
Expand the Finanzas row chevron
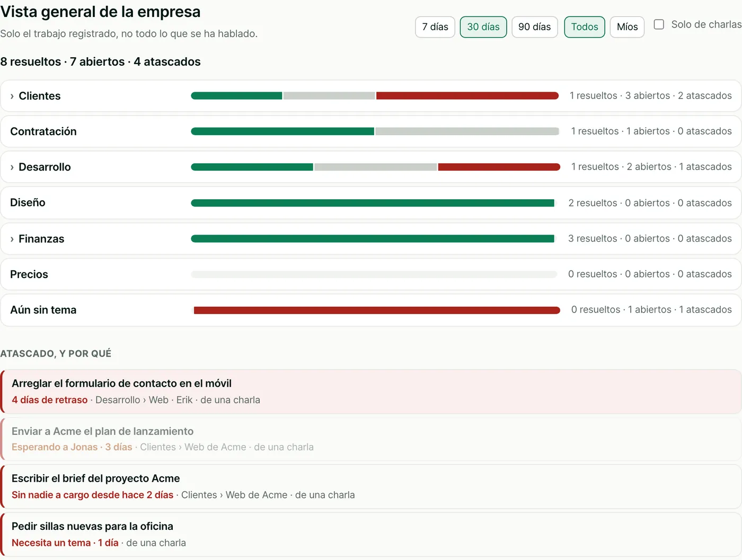[12, 239]
